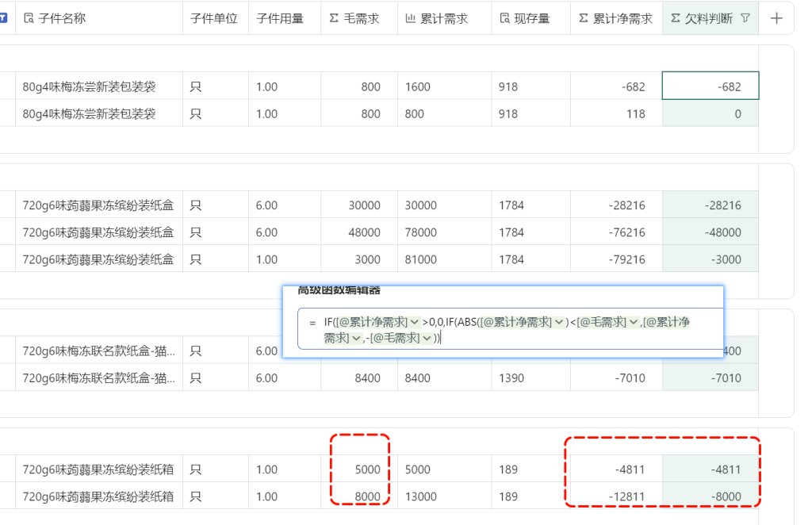812x525 pixels.
Task: Click the 累计需求 cell showing 8400
Action: click(x=444, y=377)
